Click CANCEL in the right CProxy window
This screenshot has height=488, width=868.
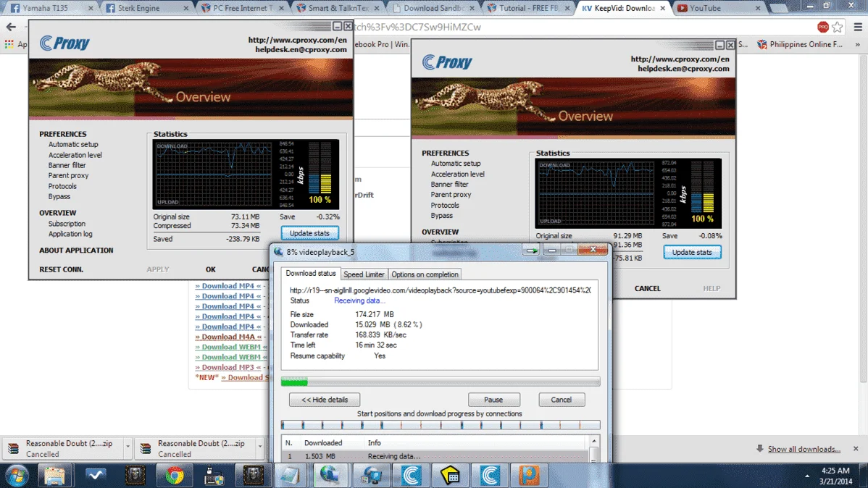tap(647, 288)
